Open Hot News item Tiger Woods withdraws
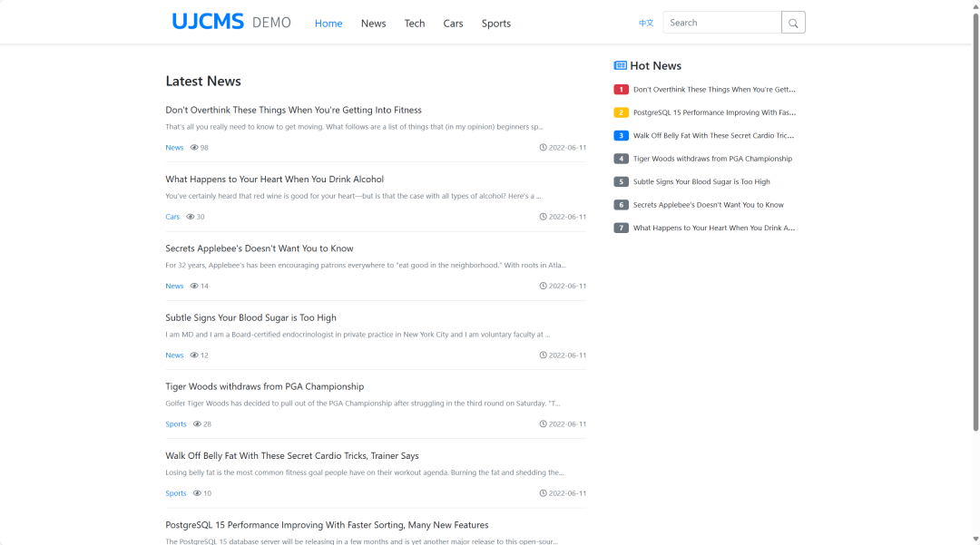The image size is (980, 545). [x=712, y=159]
